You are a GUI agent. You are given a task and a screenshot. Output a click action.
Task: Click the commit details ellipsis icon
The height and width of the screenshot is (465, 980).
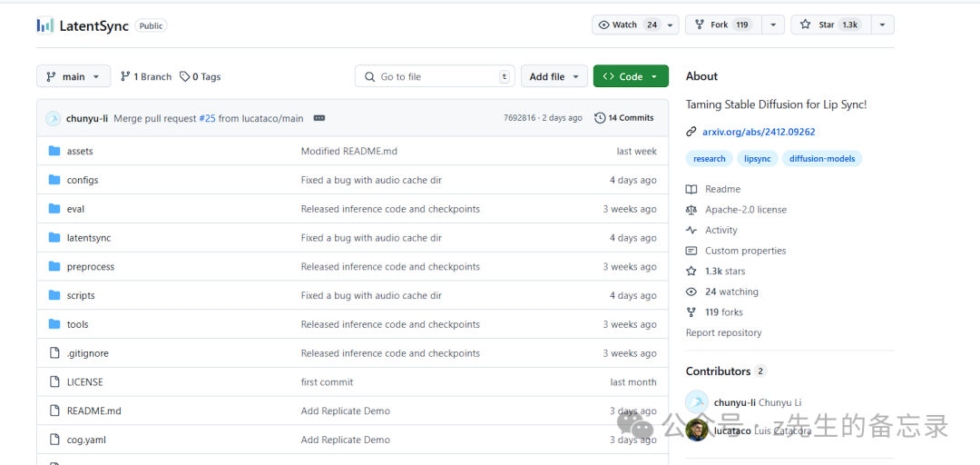(319, 118)
